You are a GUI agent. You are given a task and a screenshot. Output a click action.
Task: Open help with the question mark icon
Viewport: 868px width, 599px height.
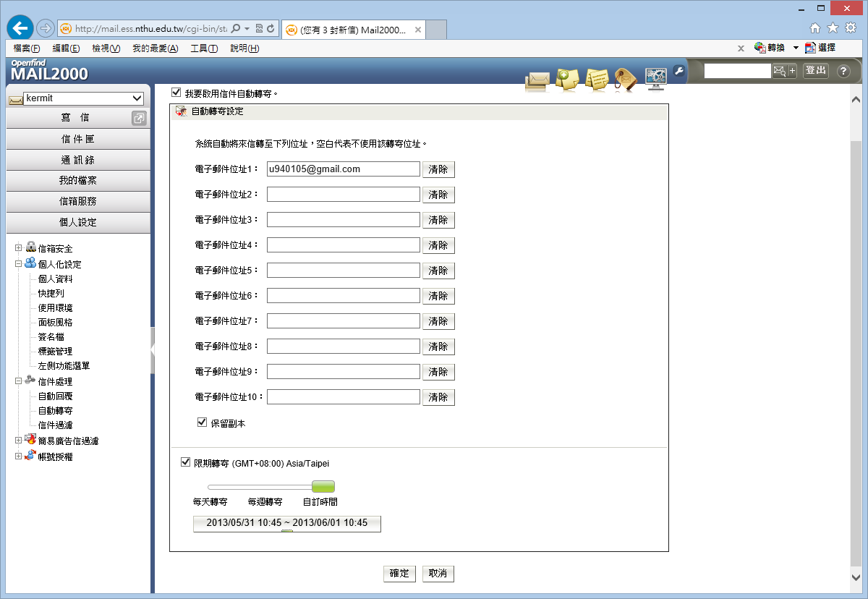(843, 71)
